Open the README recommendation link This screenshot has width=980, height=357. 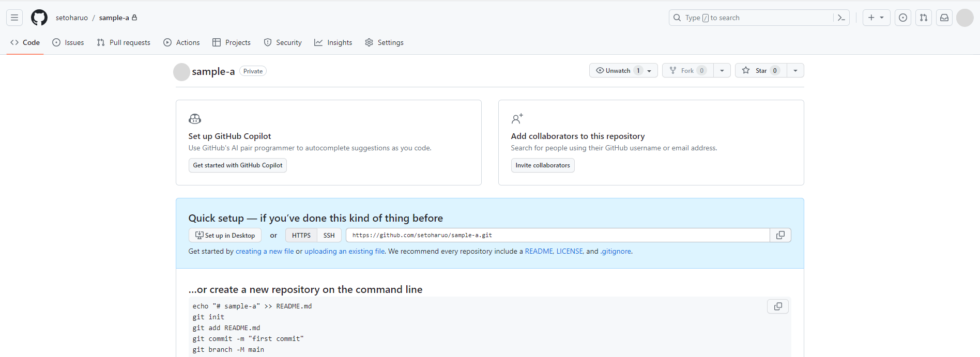coord(539,251)
